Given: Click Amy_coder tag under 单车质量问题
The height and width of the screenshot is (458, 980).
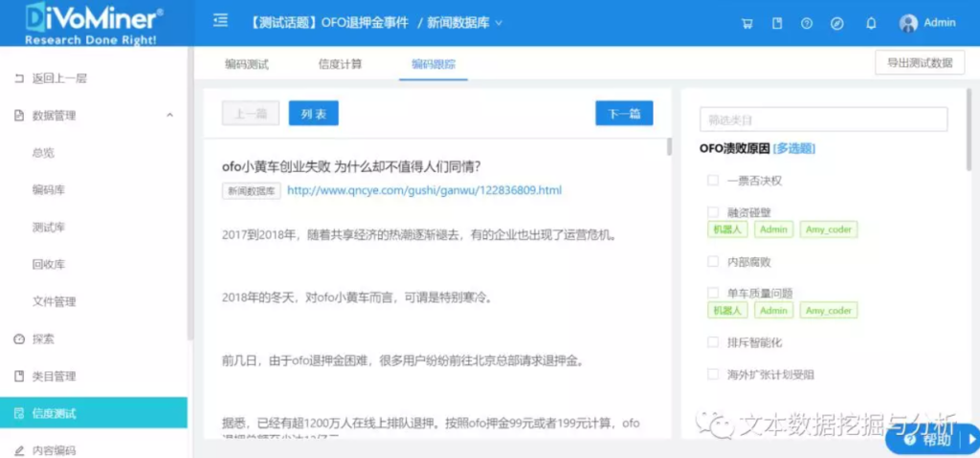Looking at the screenshot, I should click(829, 310).
